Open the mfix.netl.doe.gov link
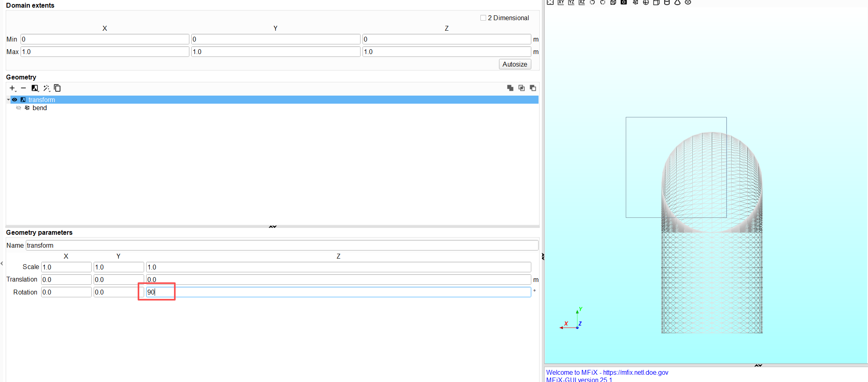The width and height of the screenshot is (868, 382). pos(635,372)
